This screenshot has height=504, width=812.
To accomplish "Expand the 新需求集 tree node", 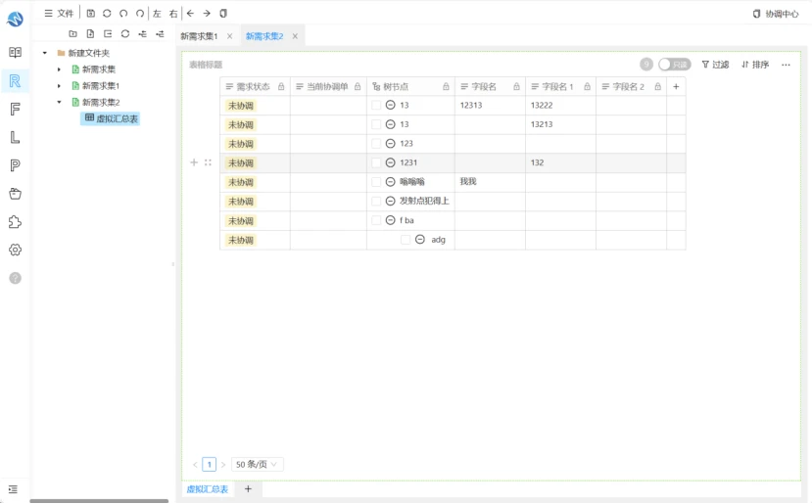I will pyautogui.click(x=59, y=69).
